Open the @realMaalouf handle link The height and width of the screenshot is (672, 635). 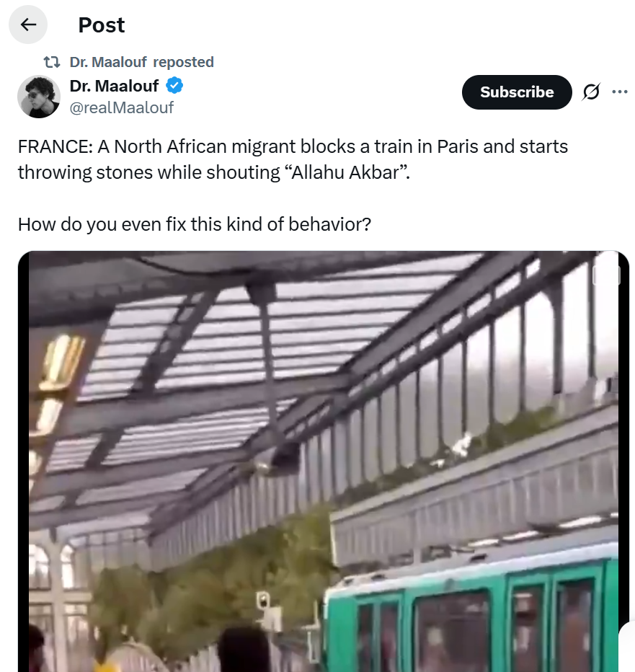coord(122,107)
